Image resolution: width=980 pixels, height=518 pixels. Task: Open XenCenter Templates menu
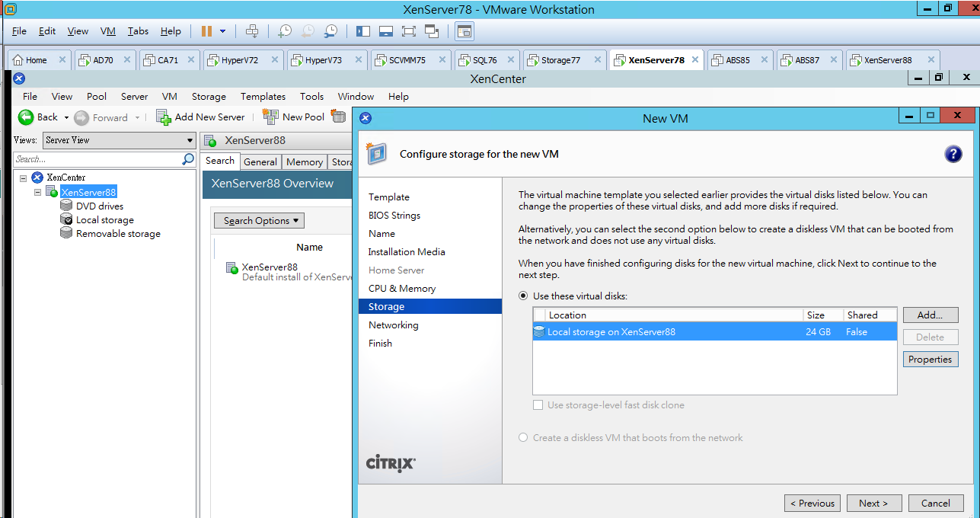263,97
